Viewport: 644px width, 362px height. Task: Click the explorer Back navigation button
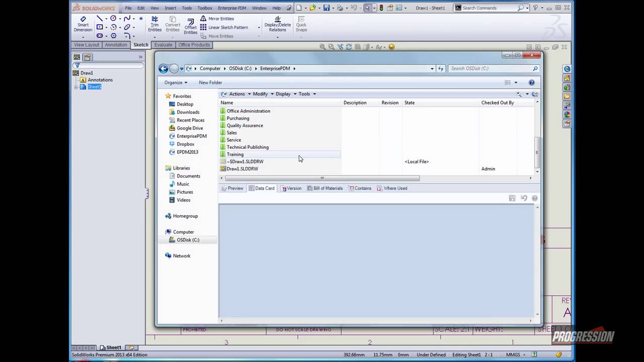coord(163,69)
